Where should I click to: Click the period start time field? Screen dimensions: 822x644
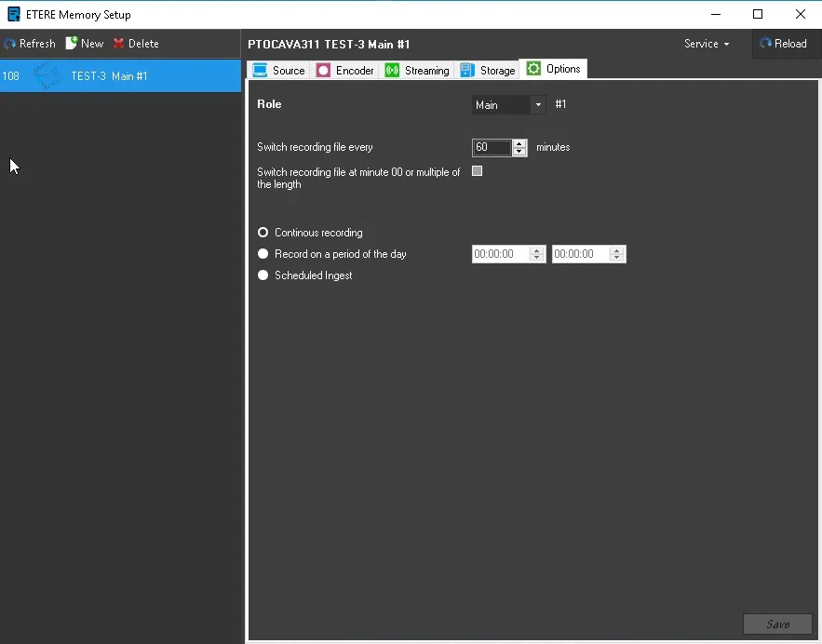500,254
